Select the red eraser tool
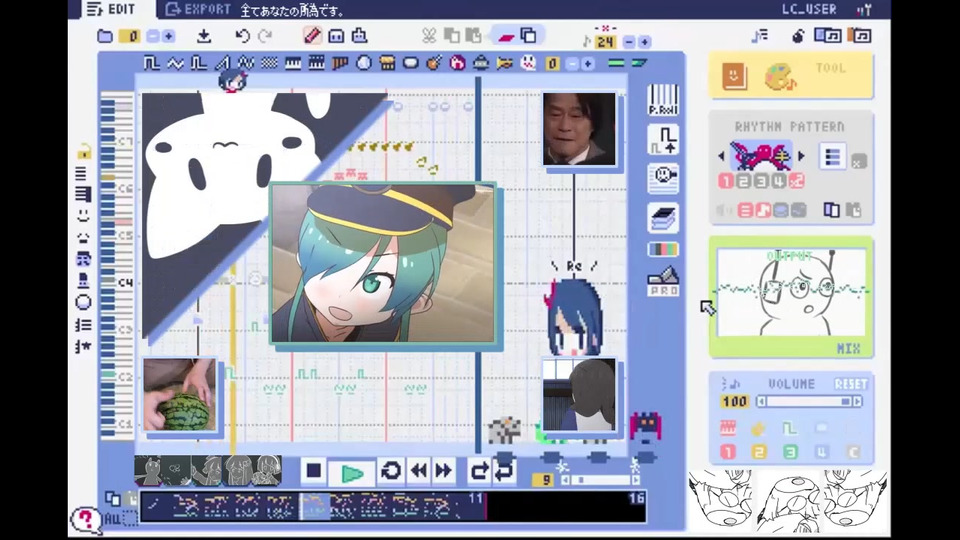Screen dimensions: 960x540 pyautogui.click(x=506, y=37)
